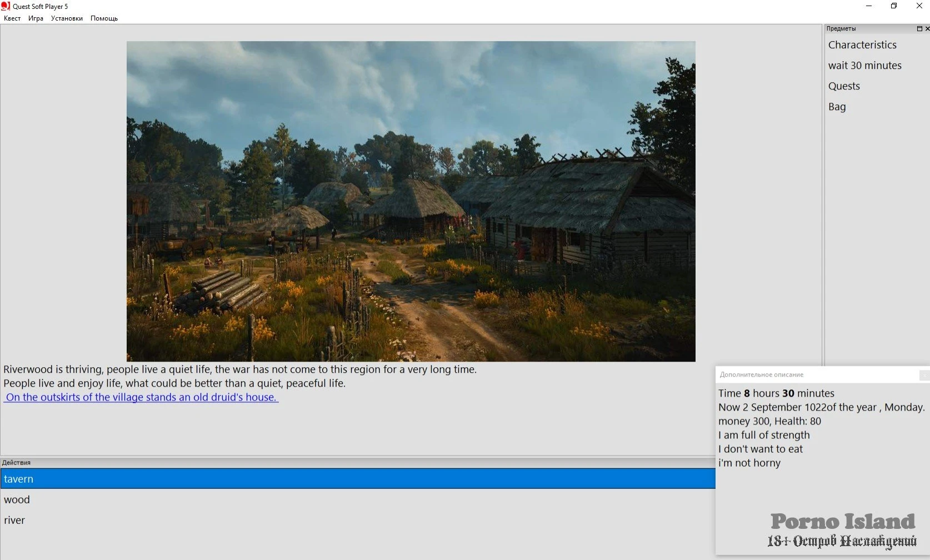This screenshot has height=560, width=930.
Task: Undock the Предметы panel with the float icon
Action: (919, 28)
